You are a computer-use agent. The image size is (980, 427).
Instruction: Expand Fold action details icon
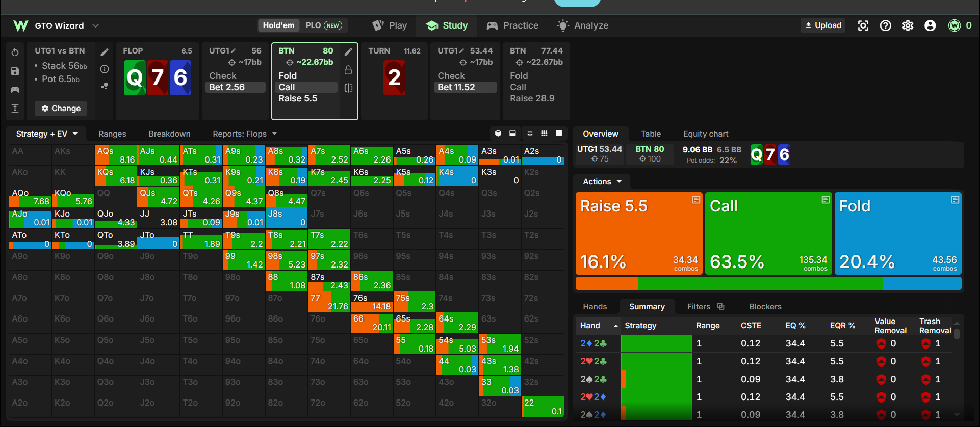955,200
